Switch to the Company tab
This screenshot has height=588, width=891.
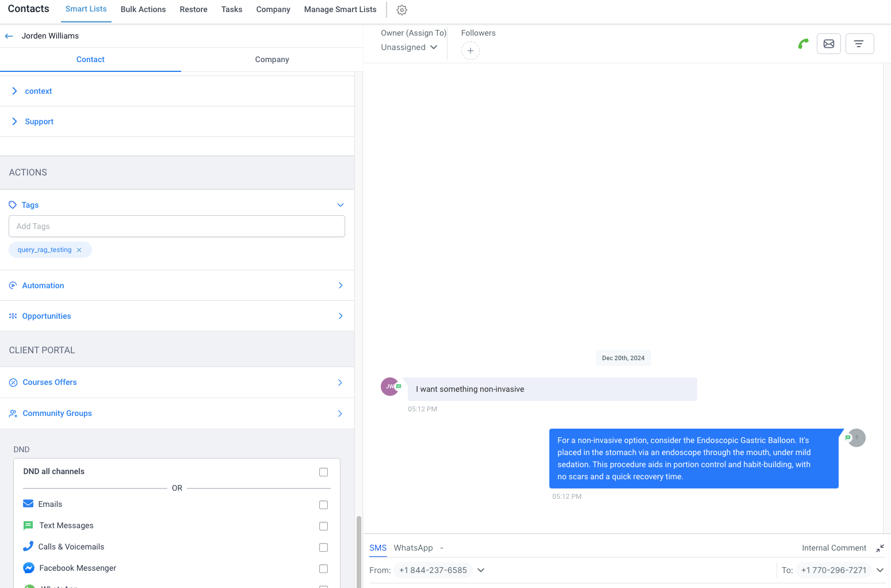271,59
